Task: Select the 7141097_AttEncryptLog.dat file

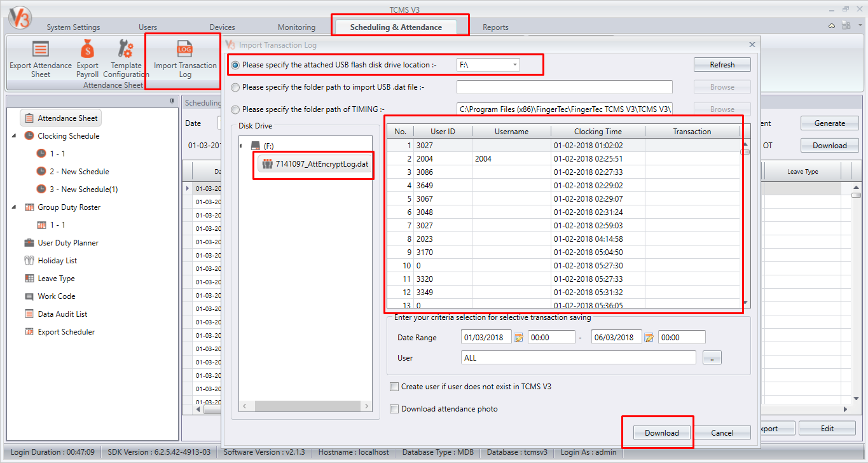Action: coord(315,164)
